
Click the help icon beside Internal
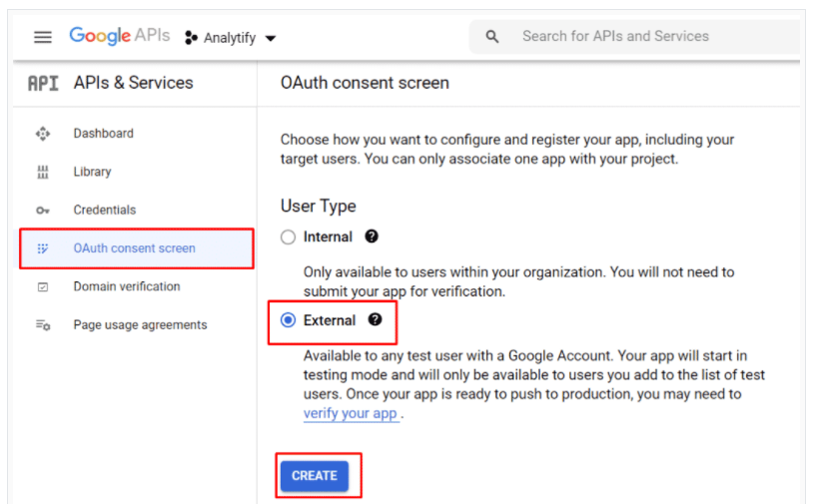pos(372,237)
